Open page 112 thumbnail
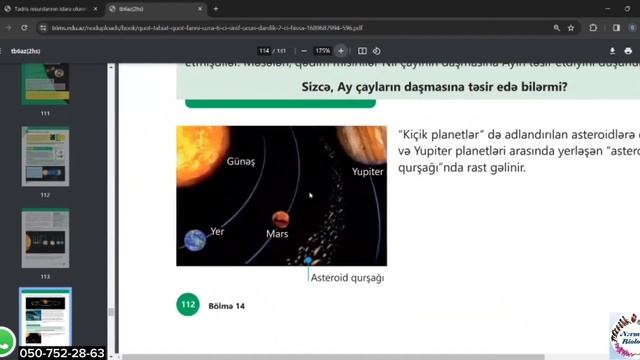Screen dimensions: 640x360 (45, 156)
